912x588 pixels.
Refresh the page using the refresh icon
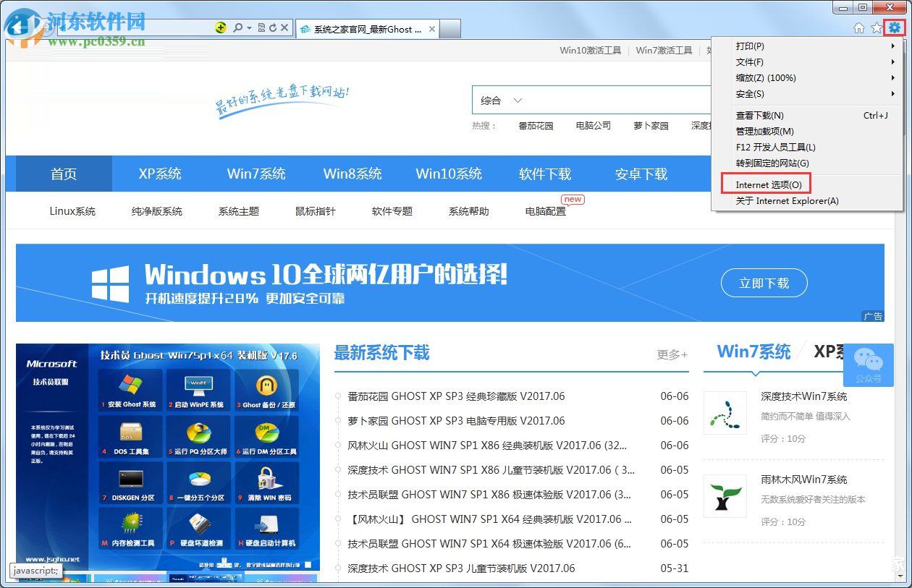tap(273, 27)
